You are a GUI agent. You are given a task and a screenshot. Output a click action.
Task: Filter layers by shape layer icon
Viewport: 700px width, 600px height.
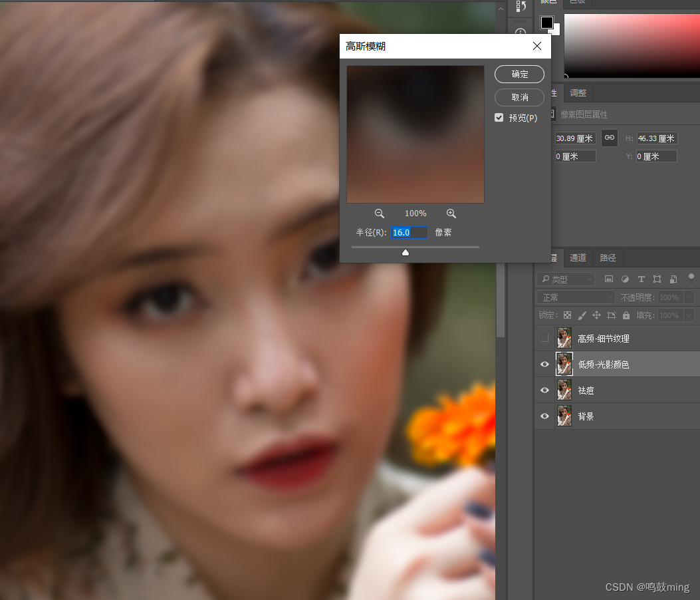click(657, 279)
